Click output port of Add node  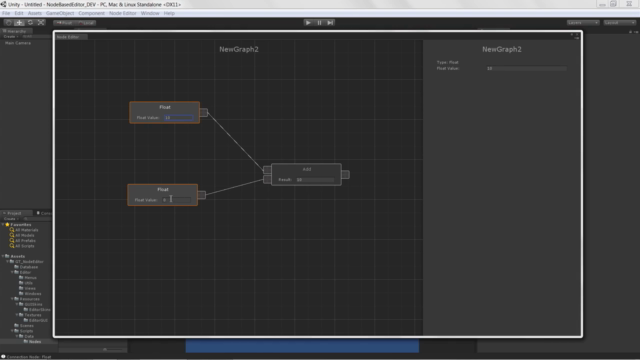click(x=345, y=175)
